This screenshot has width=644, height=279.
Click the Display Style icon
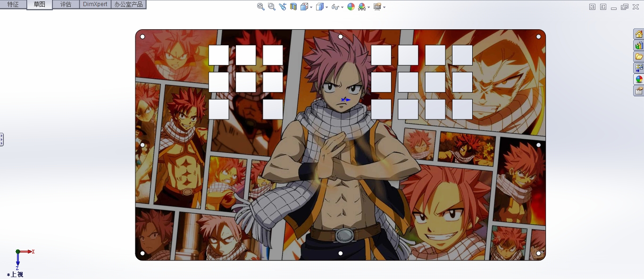pyautogui.click(x=320, y=7)
